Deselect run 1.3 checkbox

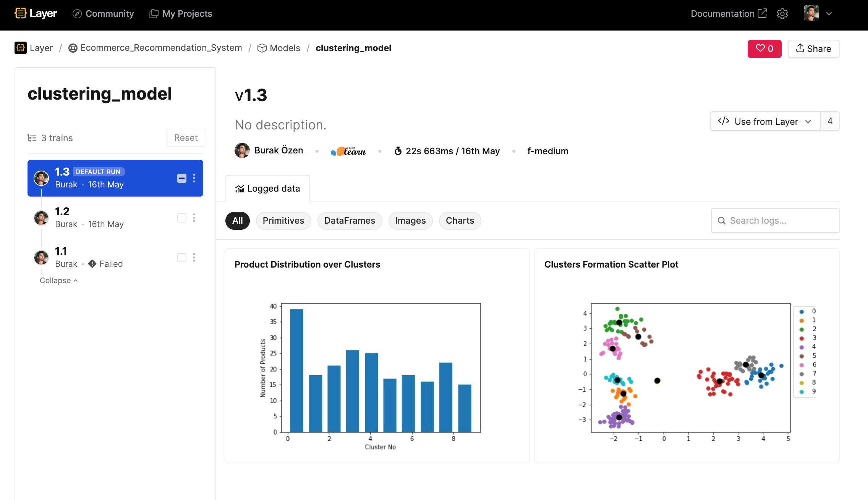(182, 178)
